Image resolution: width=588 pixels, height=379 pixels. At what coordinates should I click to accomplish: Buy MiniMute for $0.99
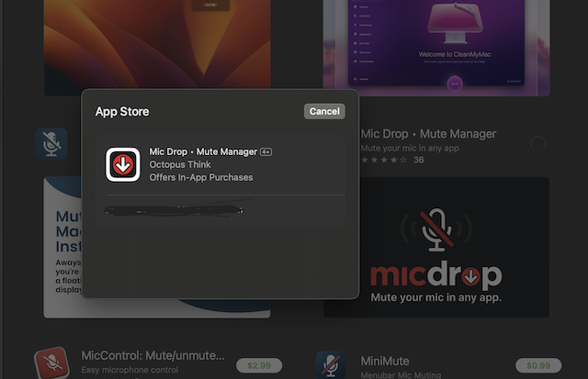[x=538, y=365]
